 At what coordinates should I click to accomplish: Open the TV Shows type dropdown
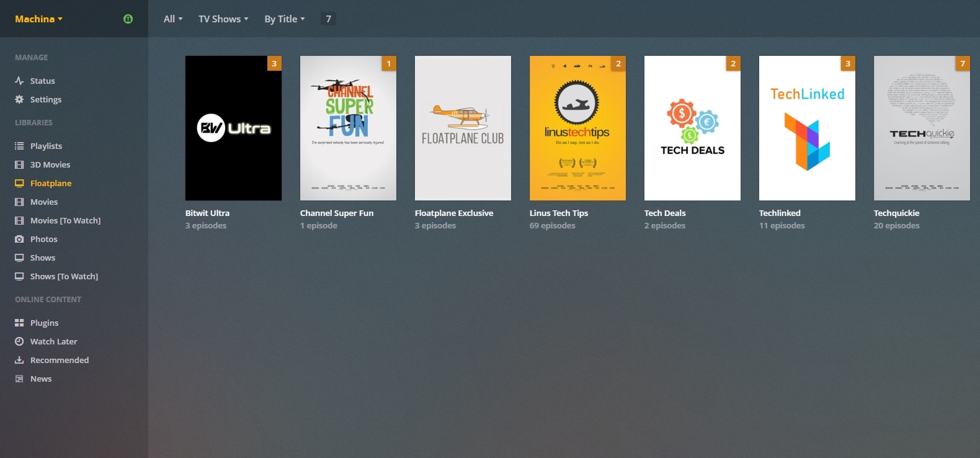[x=223, y=19]
